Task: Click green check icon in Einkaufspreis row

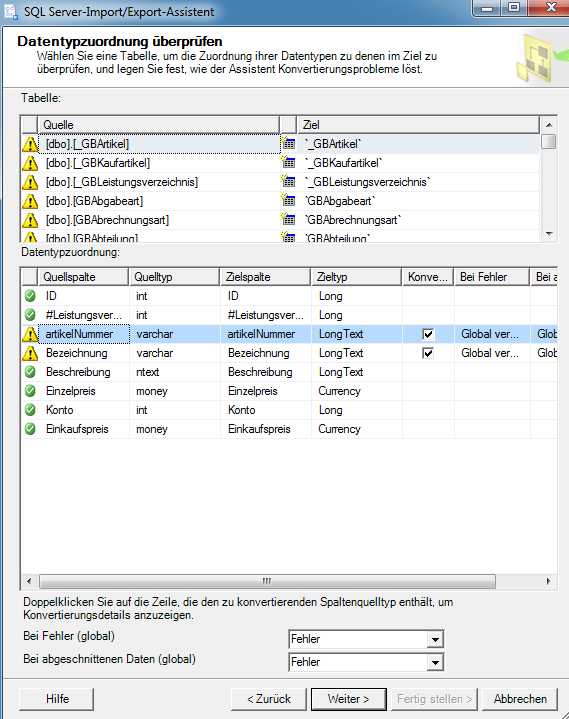Action: point(30,429)
